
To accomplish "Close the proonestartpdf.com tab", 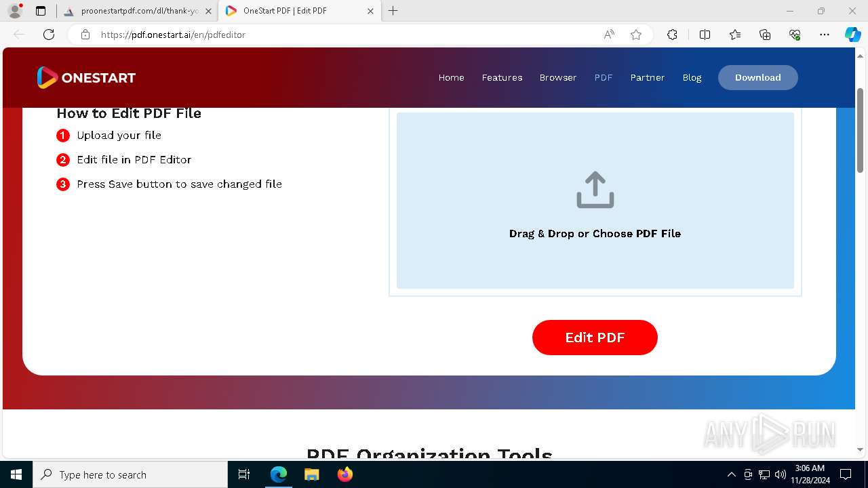I will [208, 11].
